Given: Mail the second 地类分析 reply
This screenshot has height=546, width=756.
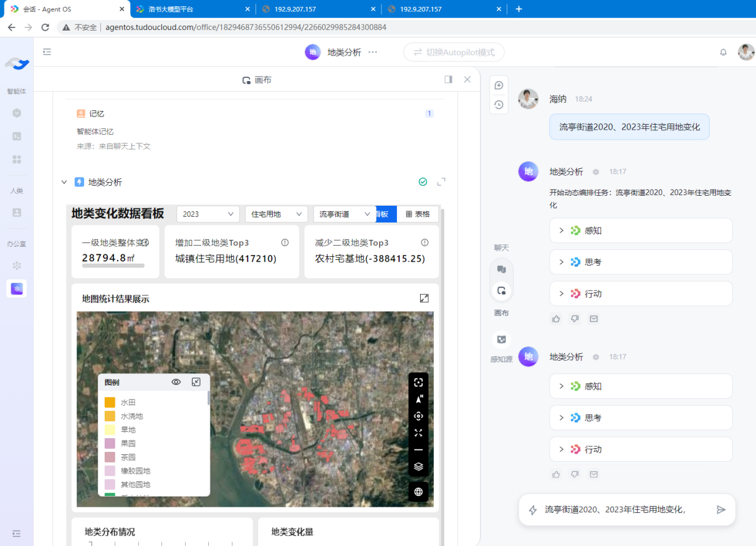Looking at the screenshot, I should tap(594, 474).
